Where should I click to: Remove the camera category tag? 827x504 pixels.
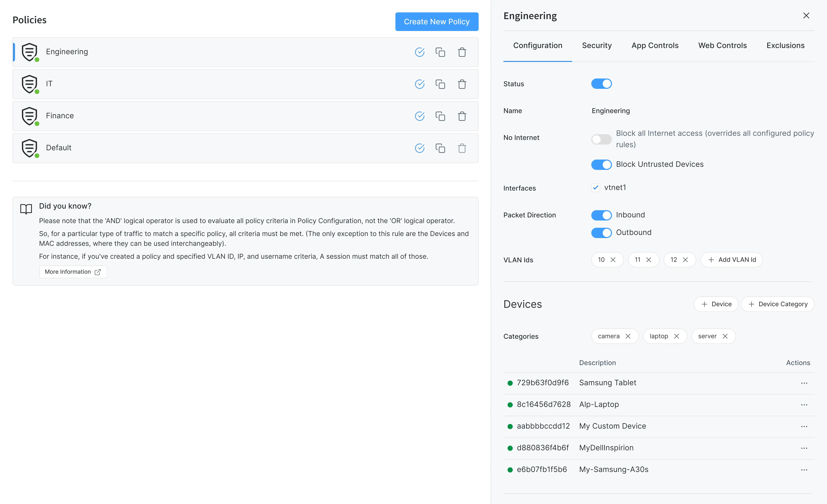click(x=628, y=336)
